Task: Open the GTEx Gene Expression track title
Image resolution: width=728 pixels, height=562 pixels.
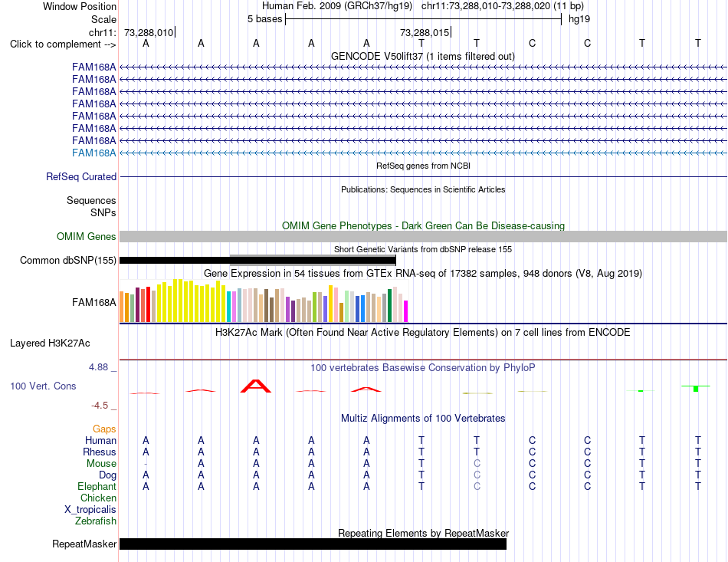Action: [423, 273]
